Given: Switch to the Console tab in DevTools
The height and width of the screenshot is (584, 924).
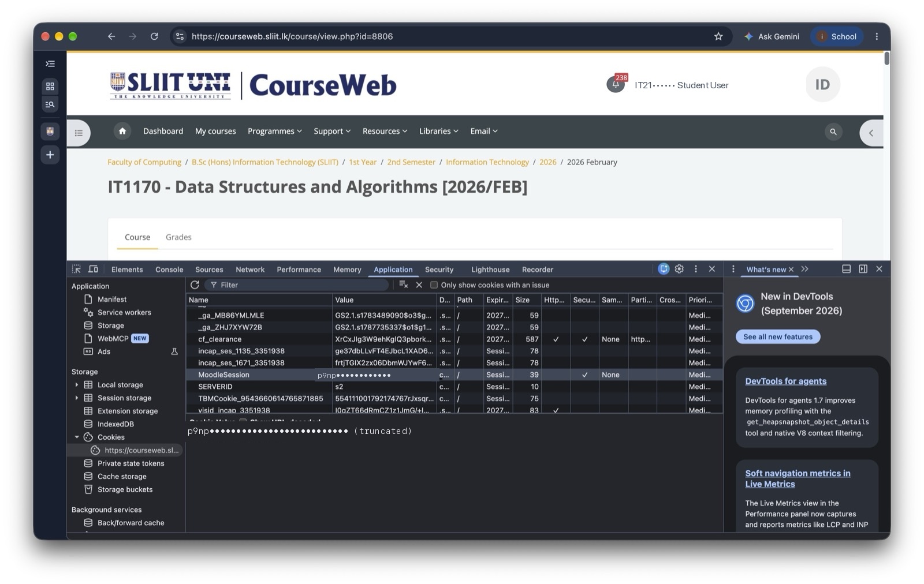Looking at the screenshot, I should pyautogui.click(x=169, y=269).
